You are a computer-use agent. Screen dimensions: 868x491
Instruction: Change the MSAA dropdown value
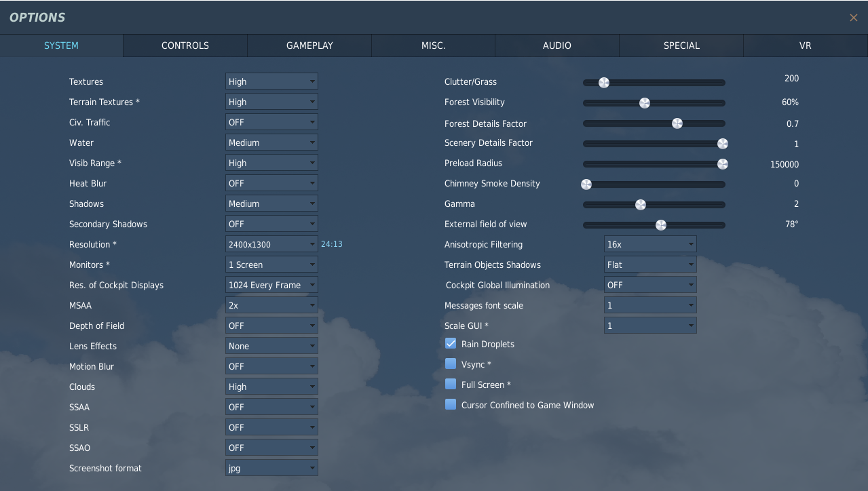271,305
